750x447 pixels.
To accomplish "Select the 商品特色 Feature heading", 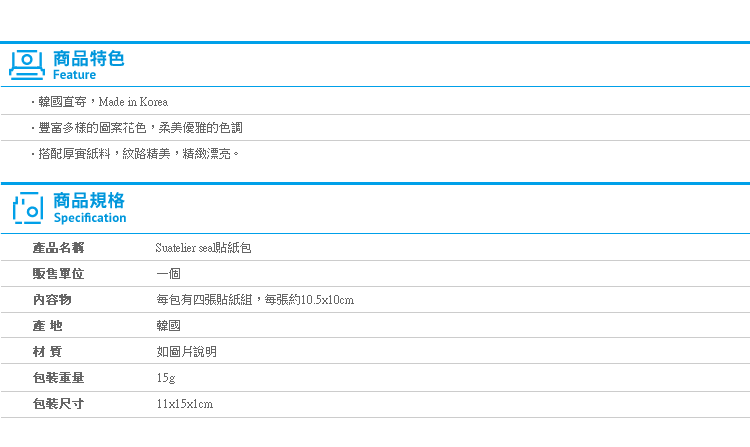I will (x=88, y=65).
